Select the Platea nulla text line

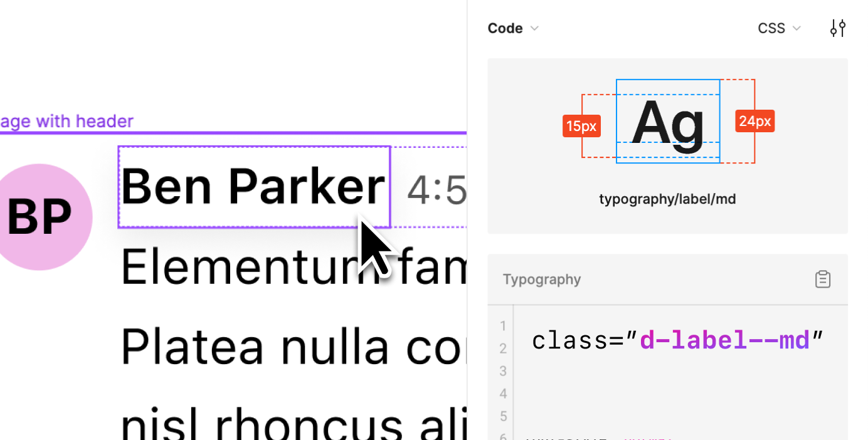tap(294, 347)
